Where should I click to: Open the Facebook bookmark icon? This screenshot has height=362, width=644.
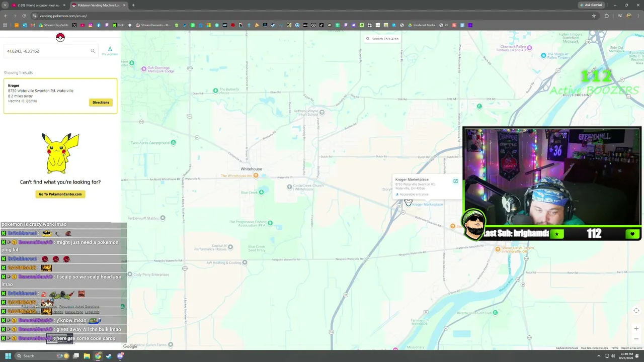(99, 25)
